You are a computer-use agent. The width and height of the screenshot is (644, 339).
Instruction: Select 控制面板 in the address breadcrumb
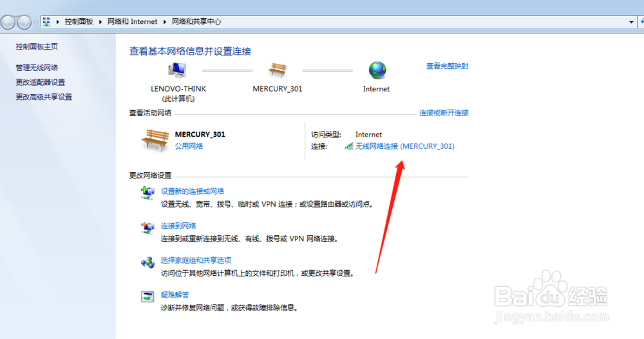click(x=79, y=22)
